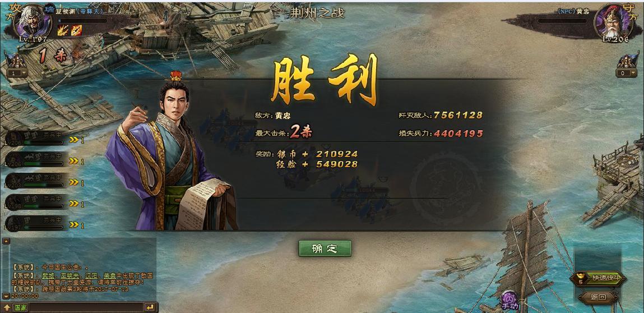The image size is (644, 313).
Task: Confirm victory with 确定 button
Action: [x=325, y=248]
